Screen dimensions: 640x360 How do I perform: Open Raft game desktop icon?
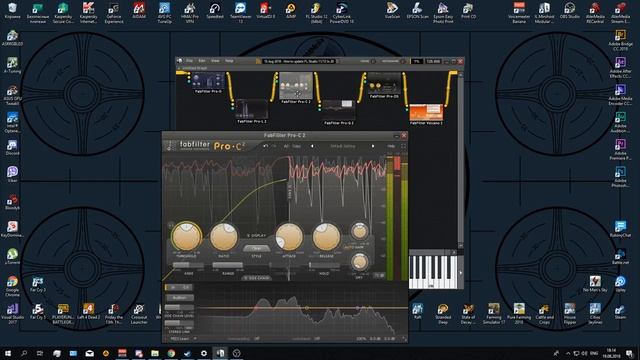coord(417,311)
